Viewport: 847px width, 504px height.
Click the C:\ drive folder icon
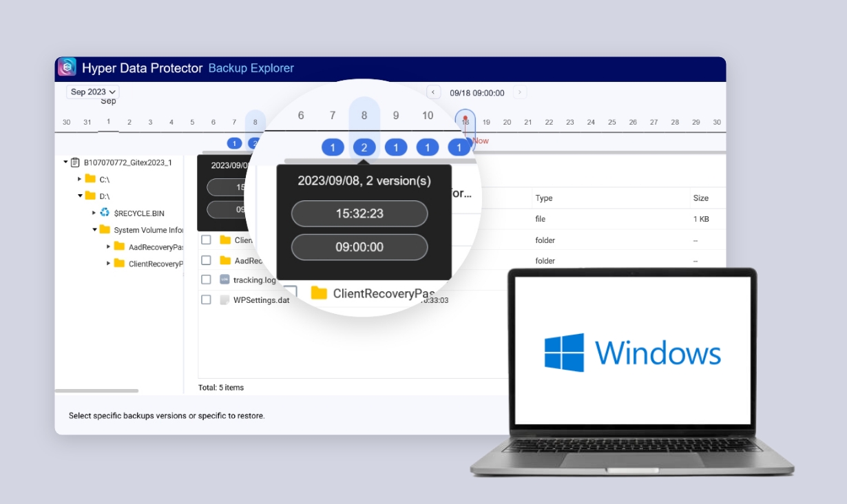point(90,179)
